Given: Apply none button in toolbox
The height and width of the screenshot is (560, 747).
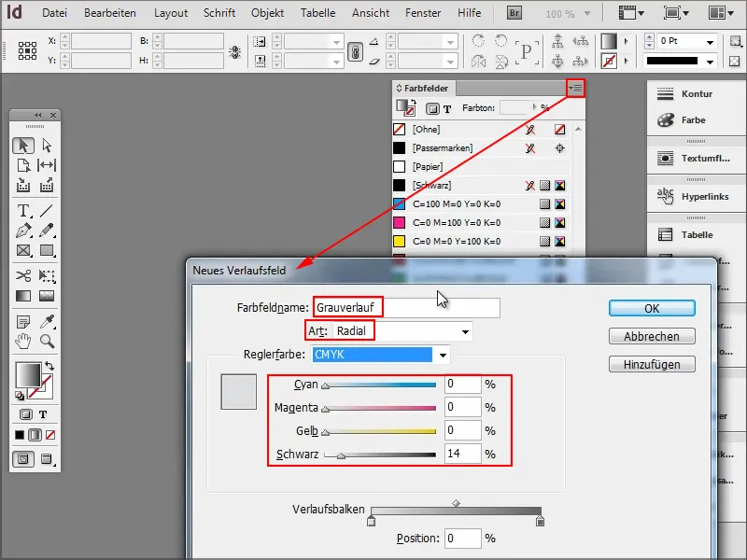Looking at the screenshot, I should pos(50,435).
